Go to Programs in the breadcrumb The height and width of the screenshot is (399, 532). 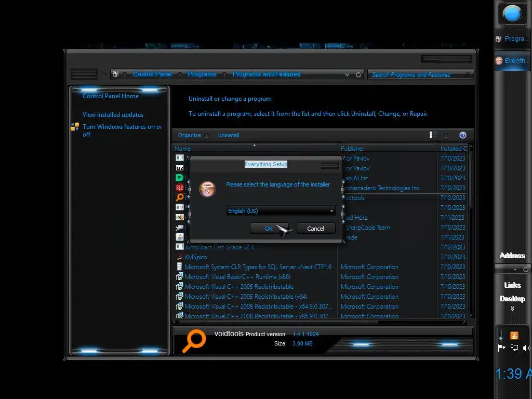click(x=202, y=74)
